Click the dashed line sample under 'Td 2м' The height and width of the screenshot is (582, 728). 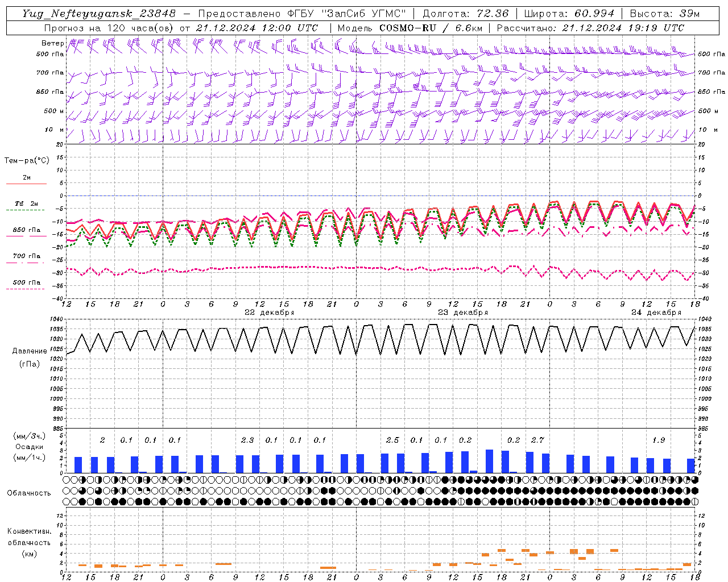[25, 210]
